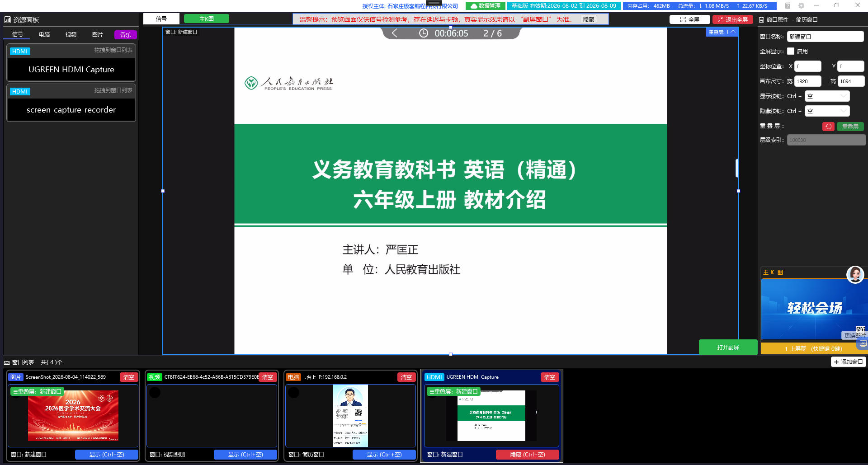Screen dimensions: 868x465
Task: Click the HDMI badge on UGREEN source card
Action: 20,52
